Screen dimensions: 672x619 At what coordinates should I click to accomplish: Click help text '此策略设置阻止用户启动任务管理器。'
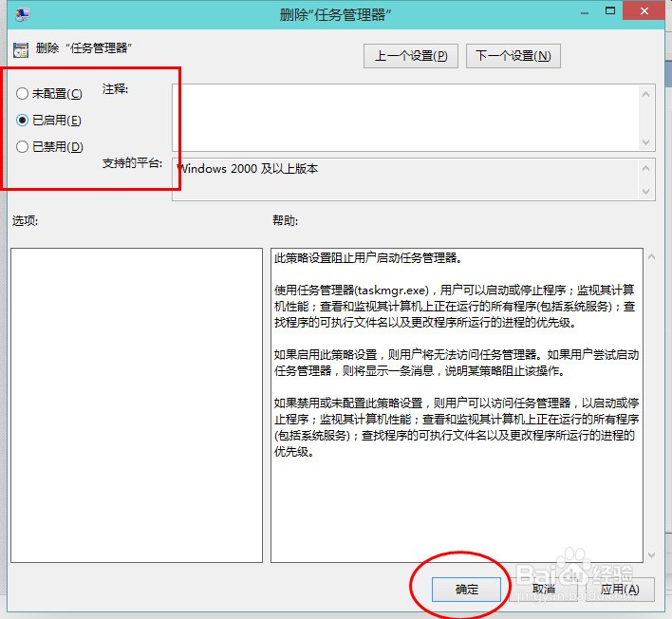[367, 257]
